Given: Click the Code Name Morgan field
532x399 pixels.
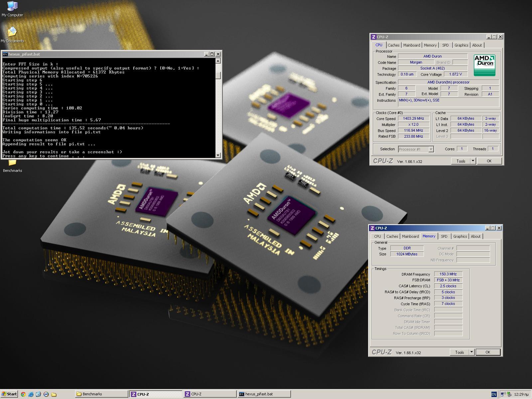Looking at the screenshot, I should tap(416, 62).
